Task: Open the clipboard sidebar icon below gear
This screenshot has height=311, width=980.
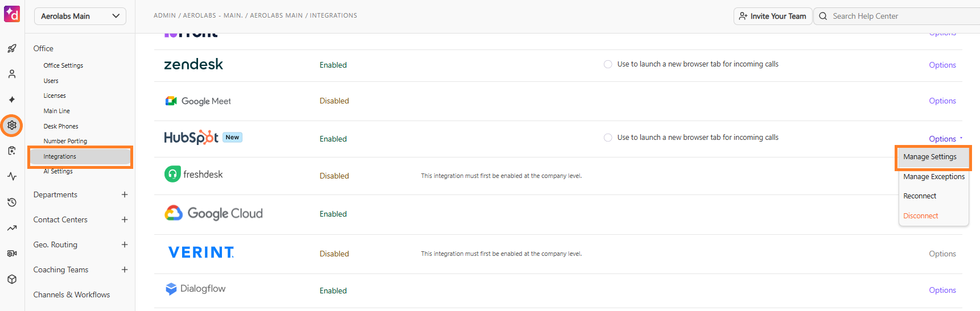Action: point(12,151)
